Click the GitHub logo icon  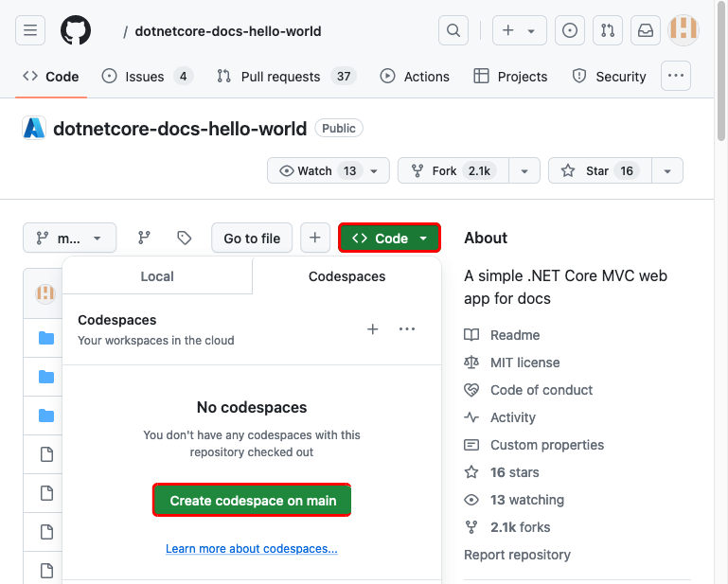click(76, 31)
